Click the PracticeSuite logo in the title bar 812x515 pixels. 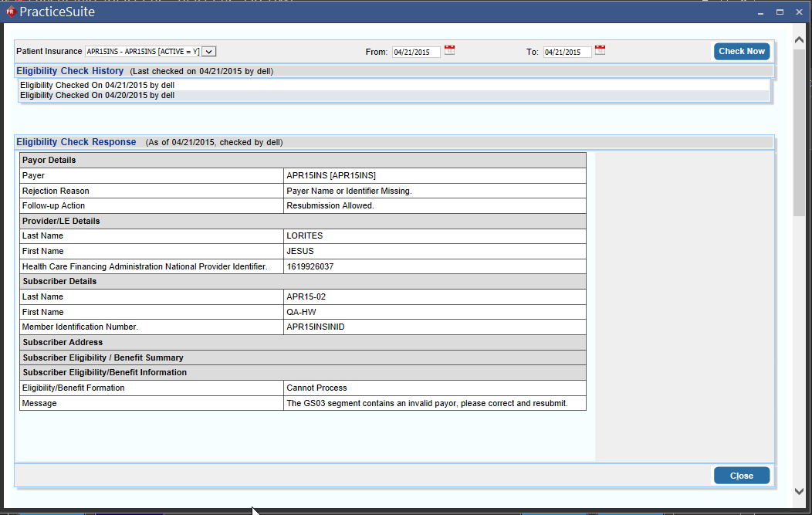pos(12,11)
